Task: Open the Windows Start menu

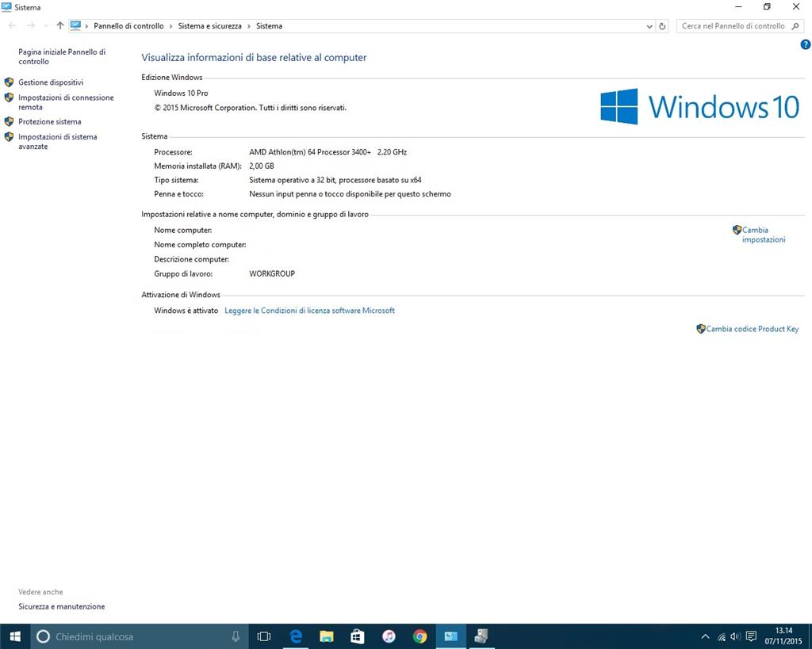Action: click(x=15, y=636)
